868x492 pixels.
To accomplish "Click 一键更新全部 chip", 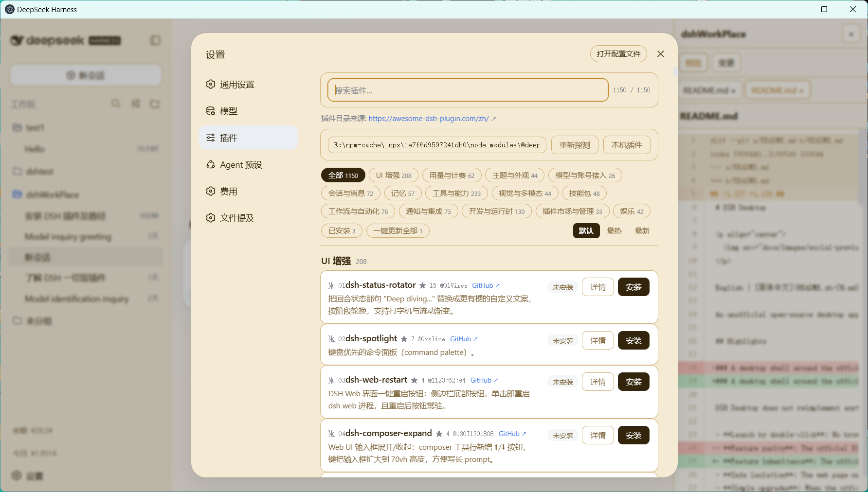I will [398, 231].
